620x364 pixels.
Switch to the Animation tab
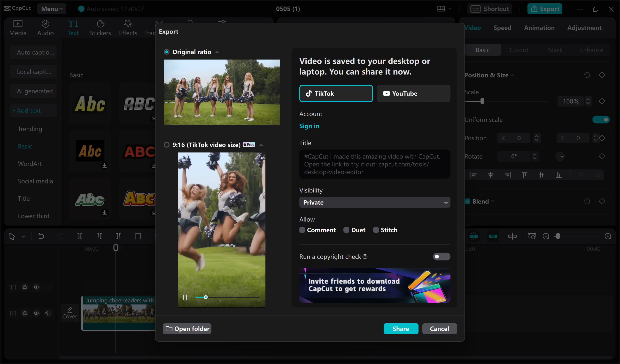[x=539, y=28]
